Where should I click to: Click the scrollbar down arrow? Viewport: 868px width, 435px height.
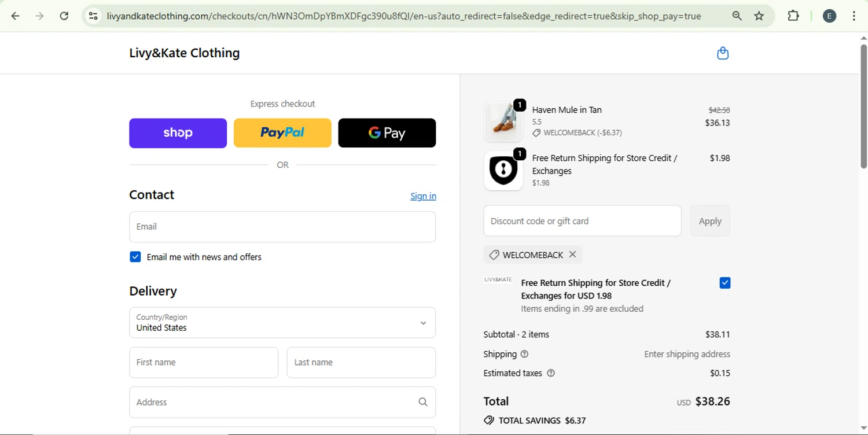click(863, 429)
